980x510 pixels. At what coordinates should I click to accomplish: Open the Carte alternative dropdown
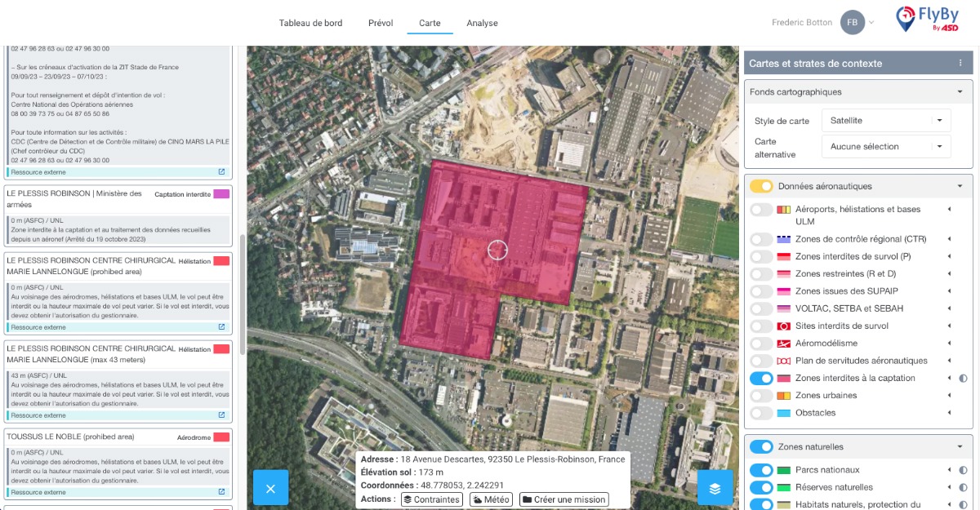pos(886,147)
